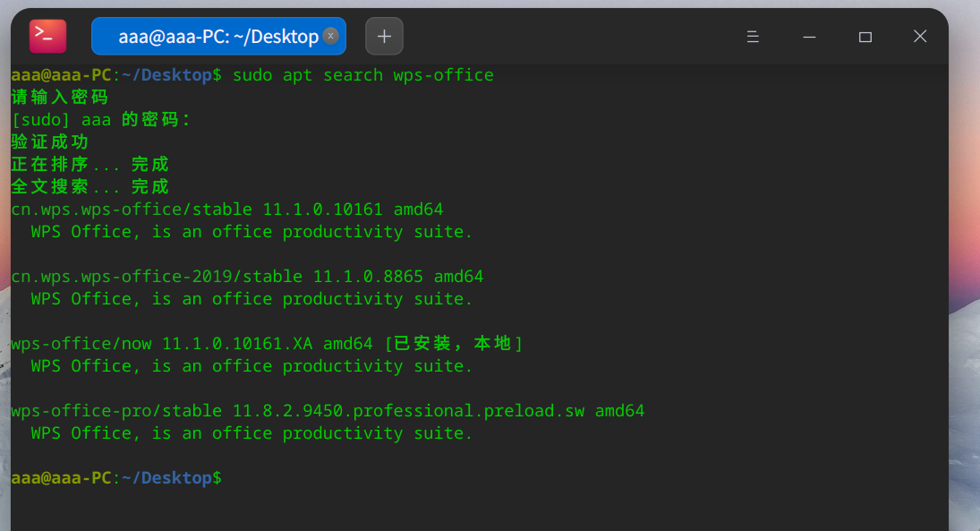
Task: Click the cn.wps.wps-office/stable package line
Action: coord(226,210)
